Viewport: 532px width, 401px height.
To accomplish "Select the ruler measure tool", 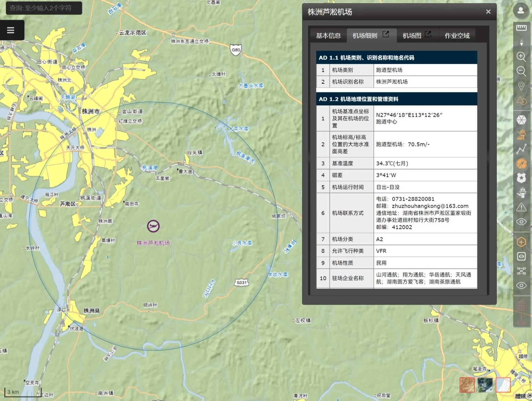I will pyautogui.click(x=521, y=28).
